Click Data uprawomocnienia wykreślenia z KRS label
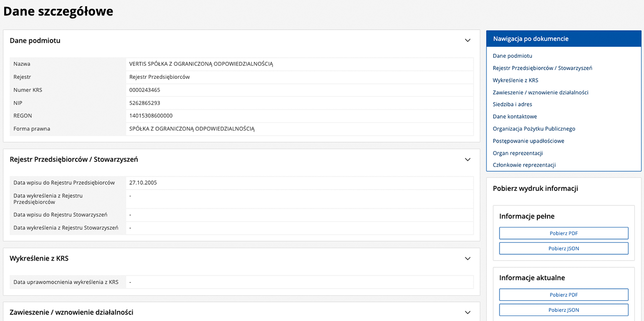The height and width of the screenshot is (321, 644). click(66, 282)
